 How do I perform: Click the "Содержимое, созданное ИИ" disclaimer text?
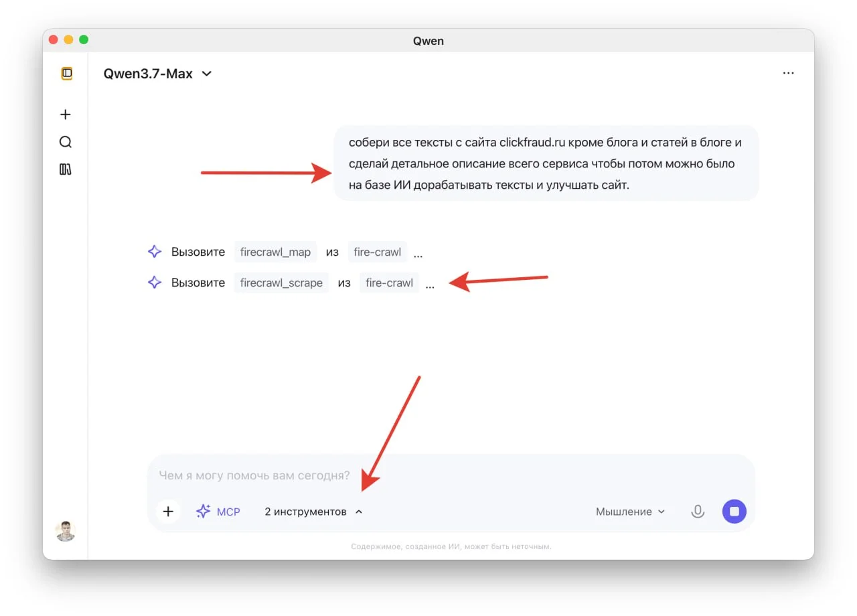[x=451, y=546]
